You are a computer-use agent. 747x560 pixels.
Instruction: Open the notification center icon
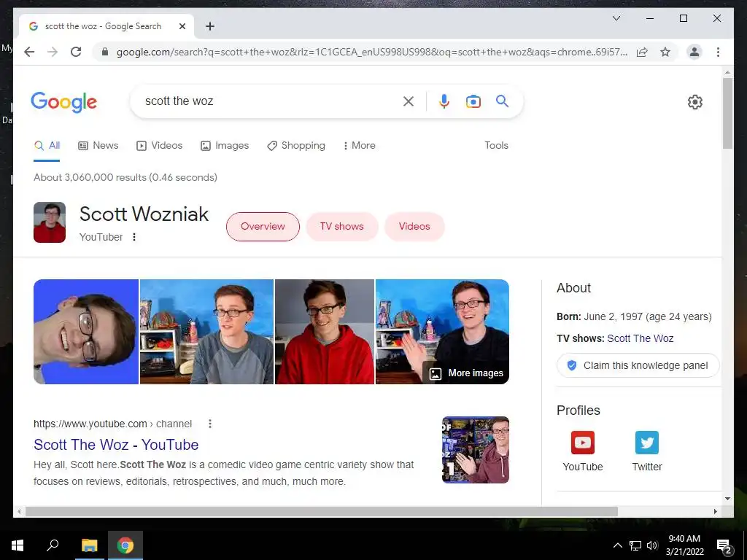coord(724,547)
